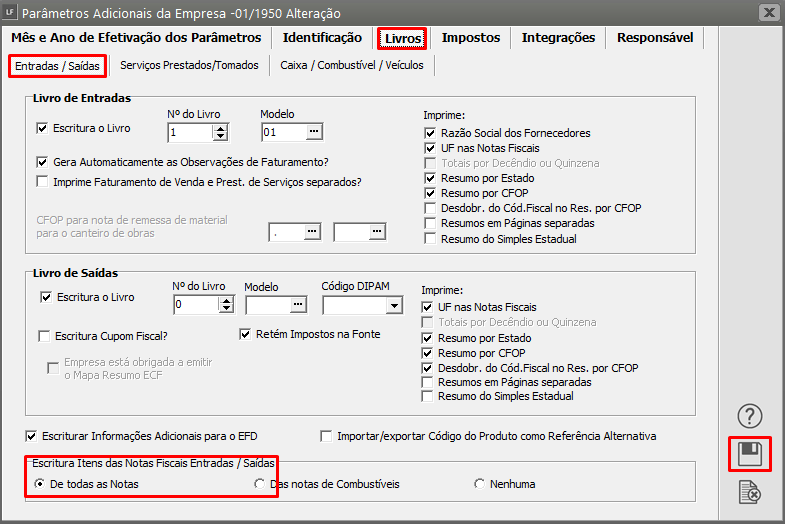Image resolution: width=785 pixels, height=524 pixels.
Task: Enable Imprime Faturamento de Venda e Prest. separados
Action: click(42, 181)
